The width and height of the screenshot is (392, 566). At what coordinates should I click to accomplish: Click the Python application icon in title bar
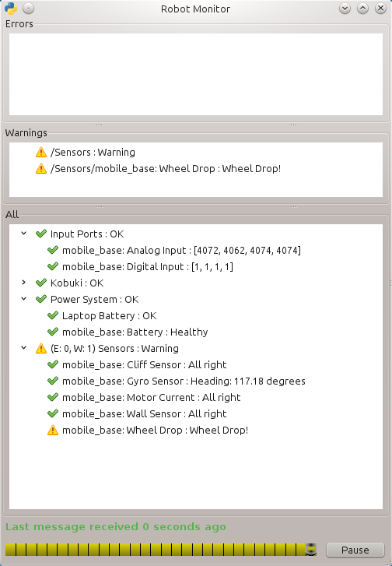[11, 9]
